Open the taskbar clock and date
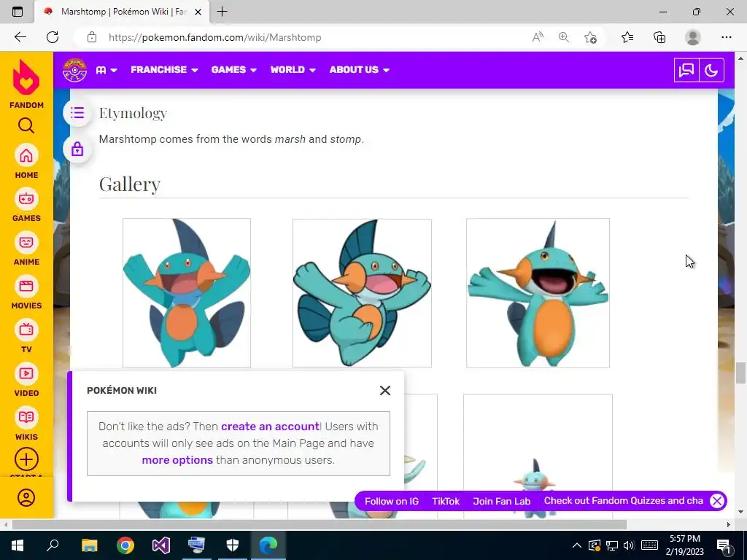Screen dimensions: 747x560 coord(685,545)
